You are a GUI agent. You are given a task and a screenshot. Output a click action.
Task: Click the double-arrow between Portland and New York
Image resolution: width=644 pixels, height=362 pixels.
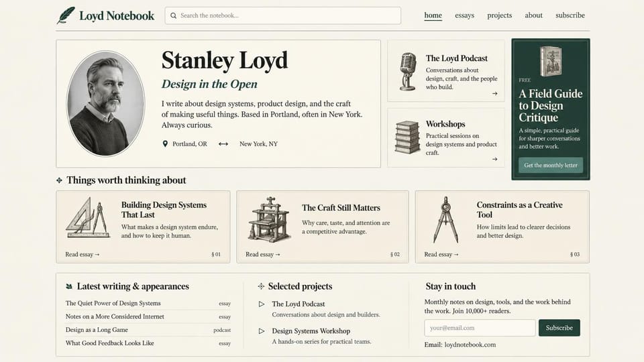[x=223, y=144]
